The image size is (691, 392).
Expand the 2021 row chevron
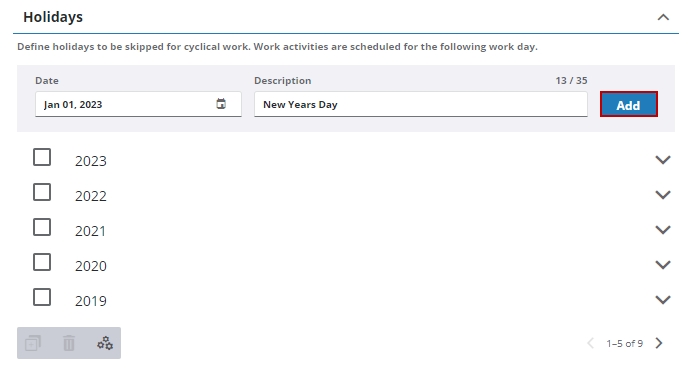pos(663,230)
